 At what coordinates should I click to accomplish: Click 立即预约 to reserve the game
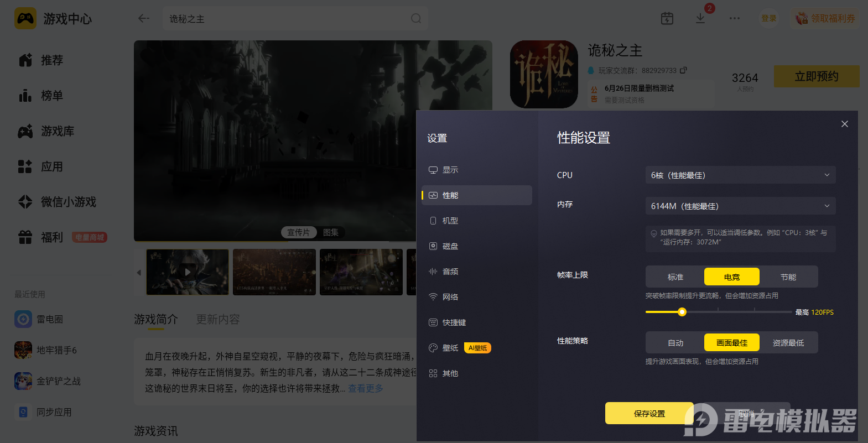point(817,76)
